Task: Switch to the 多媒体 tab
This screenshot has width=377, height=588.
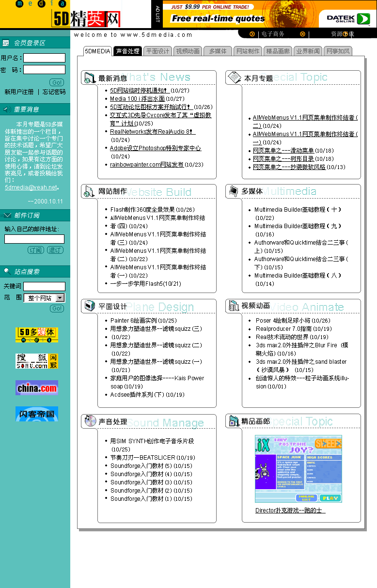Action: (218, 51)
